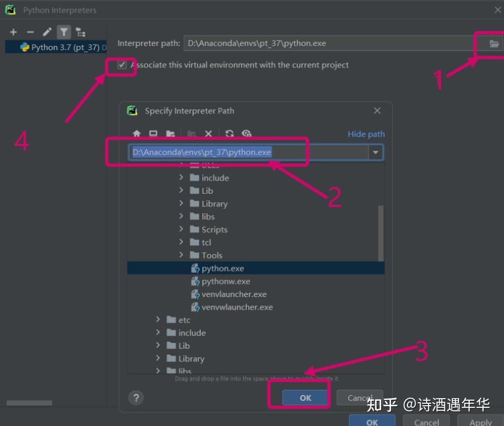Expand the include folder below etc
Viewport: 504px width, 426px height.
point(158,332)
